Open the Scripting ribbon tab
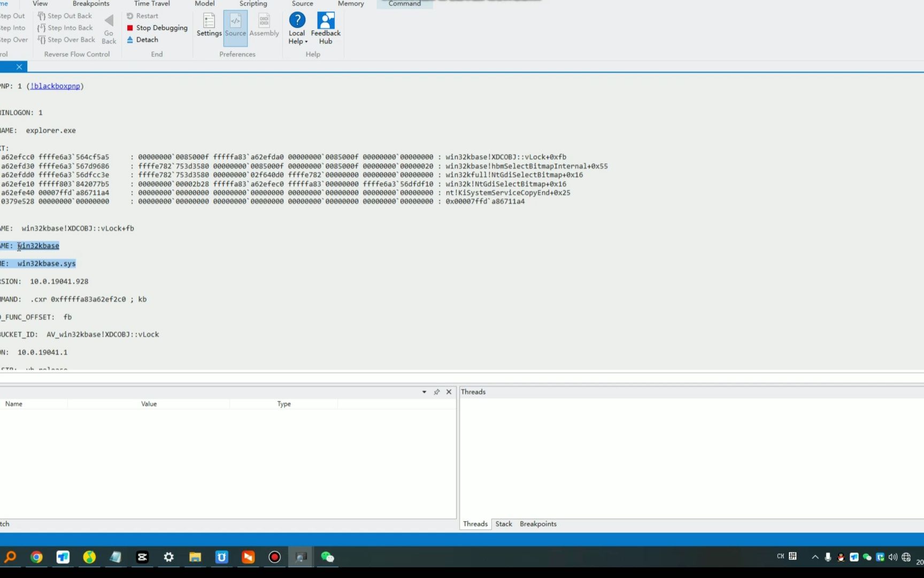Screen dimensions: 924x578 (x=253, y=4)
